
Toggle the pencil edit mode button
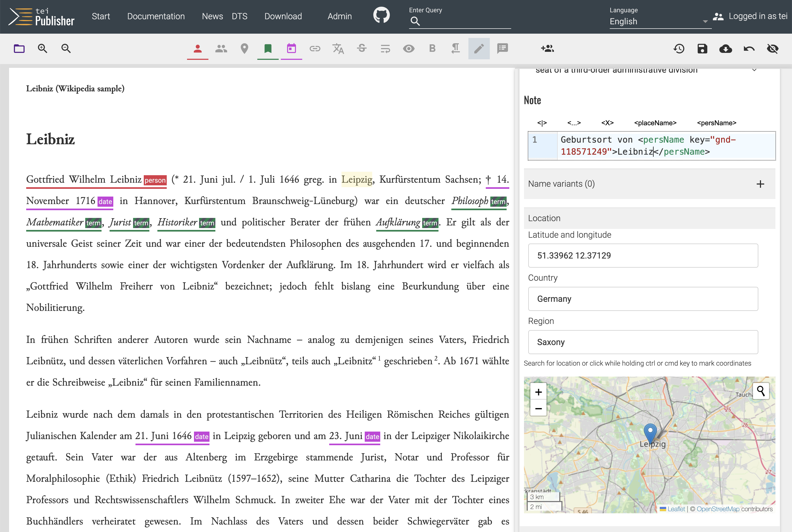click(479, 49)
